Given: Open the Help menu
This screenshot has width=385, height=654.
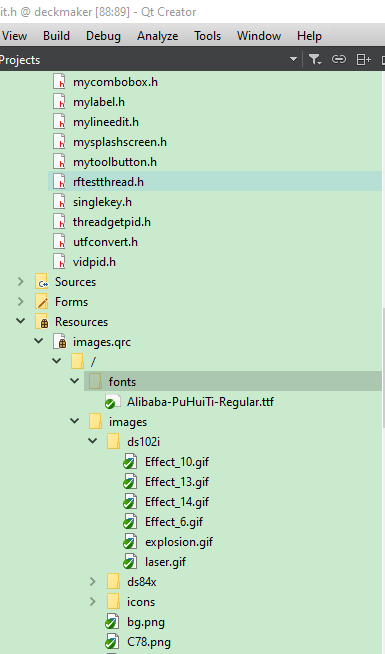Looking at the screenshot, I should (x=309, y=36).
